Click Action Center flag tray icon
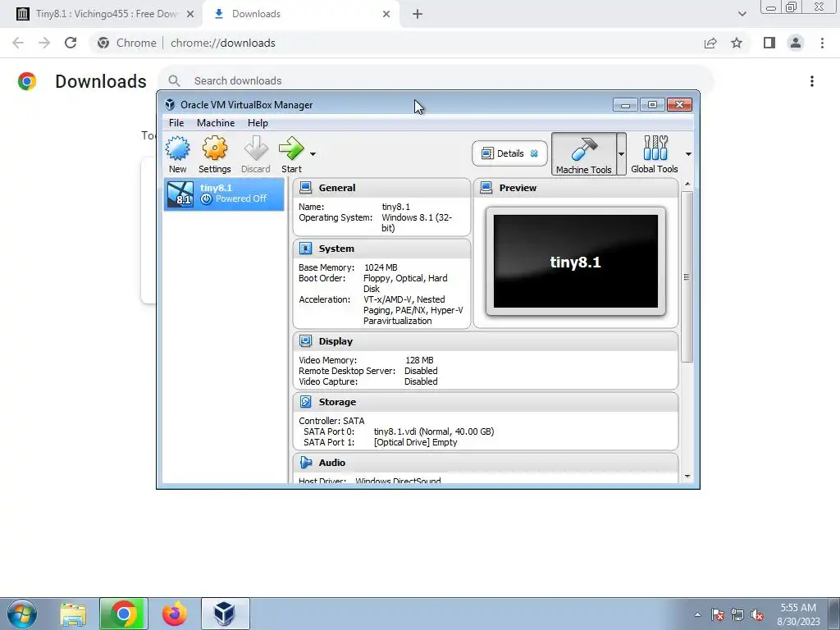This screenshot has width=840, height=630. (718, 614)
